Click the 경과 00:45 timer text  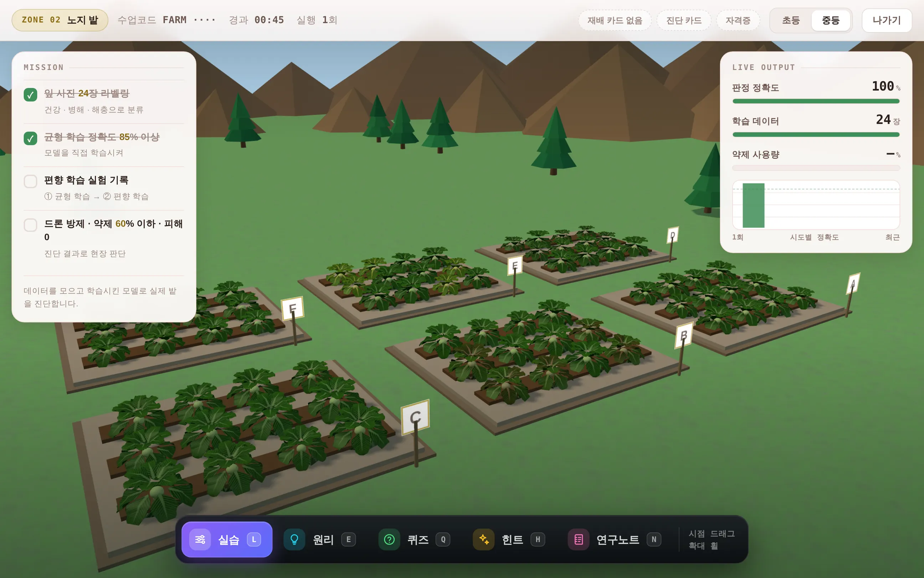point(256,20)
